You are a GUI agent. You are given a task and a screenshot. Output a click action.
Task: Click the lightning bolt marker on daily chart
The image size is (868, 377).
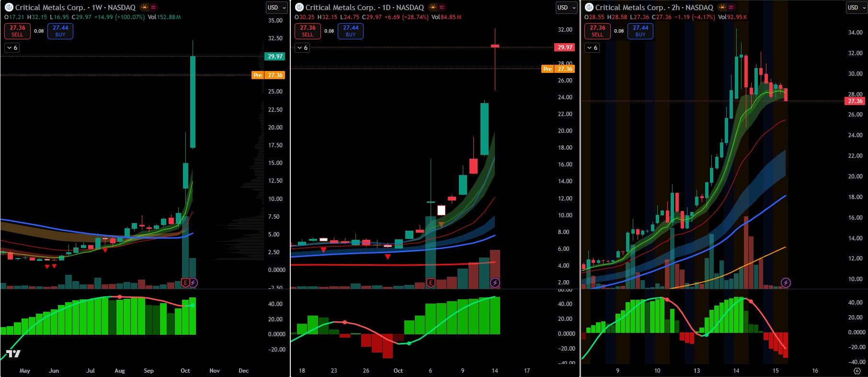click(495, 283)
